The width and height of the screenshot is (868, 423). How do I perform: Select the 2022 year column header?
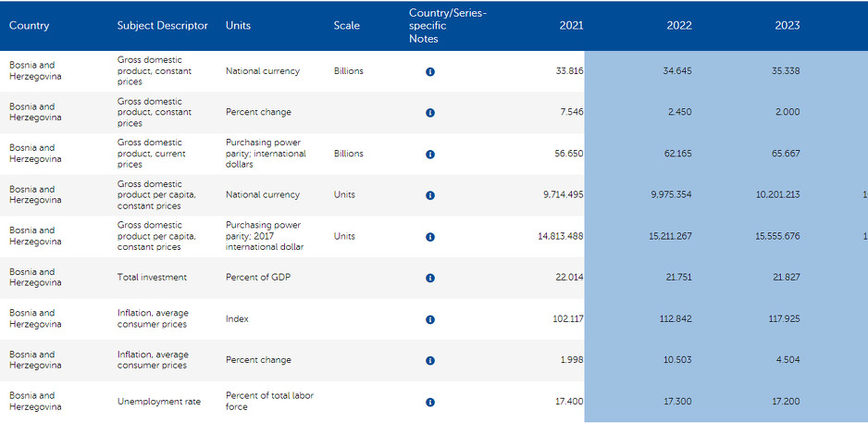[x=679, y=26]
